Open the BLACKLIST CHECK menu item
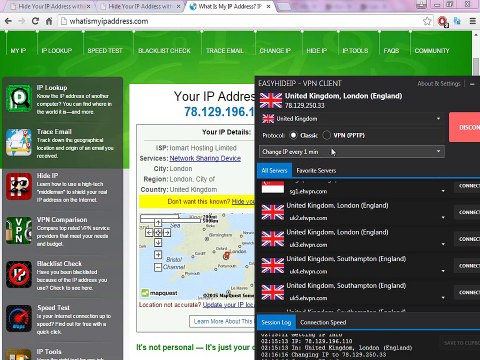The height and width of the screenshot is (360, 480). click(x=164, y=51)
